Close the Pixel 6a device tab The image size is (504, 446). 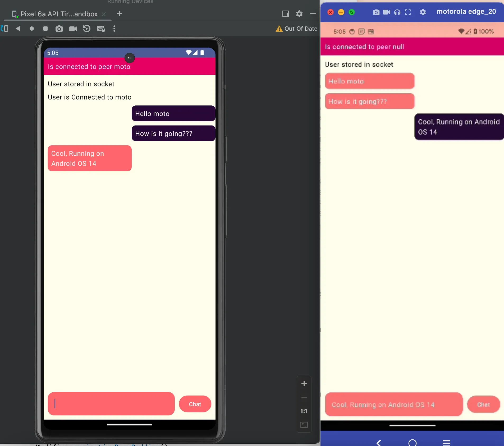104,14
